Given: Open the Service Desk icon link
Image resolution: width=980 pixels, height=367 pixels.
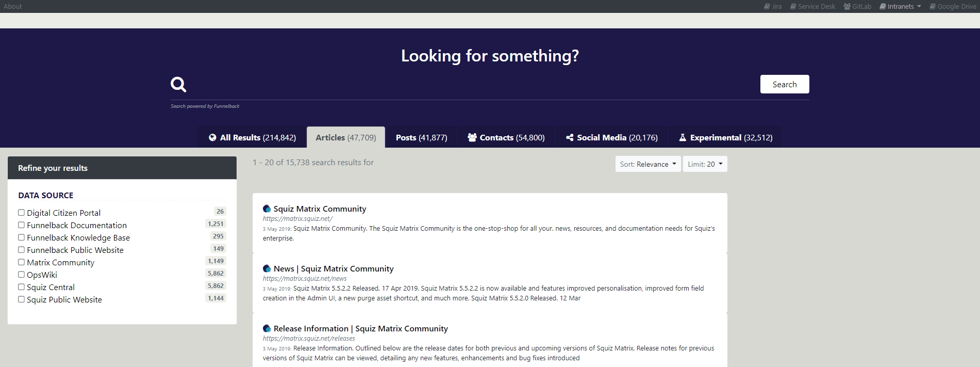Looking at the screenshot, I should click(793, 7).
